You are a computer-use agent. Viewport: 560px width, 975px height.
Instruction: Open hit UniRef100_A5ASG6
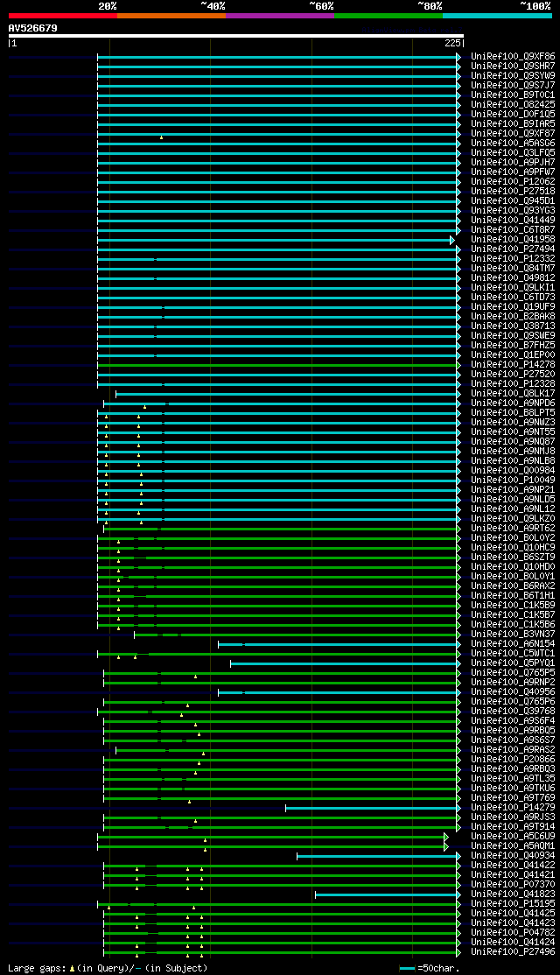pos(513,143)
